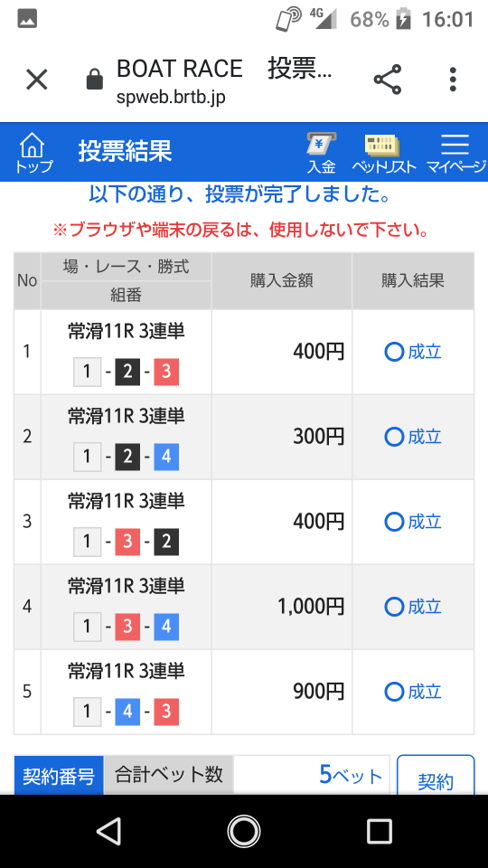Click the 成立 result in row 1
Image resolution: width=488 pixels, height=868 pixels.
[413, 352]
